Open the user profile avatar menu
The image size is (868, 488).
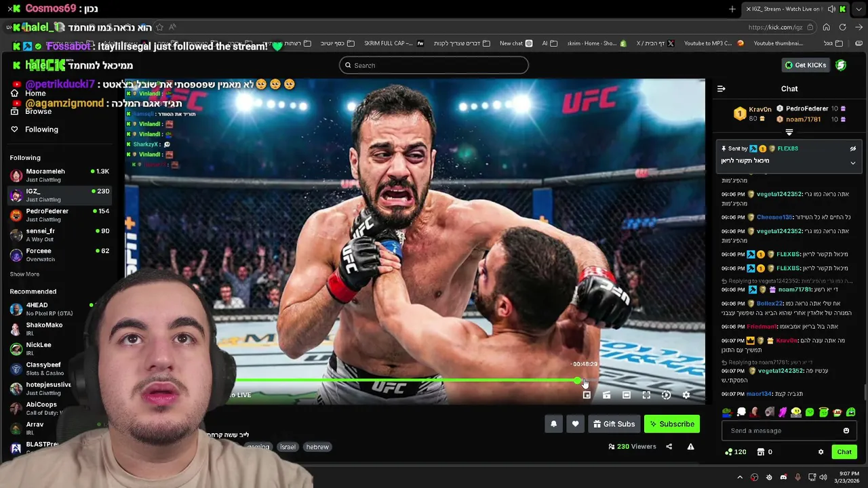pyautogui.click(x=841, y=65)
